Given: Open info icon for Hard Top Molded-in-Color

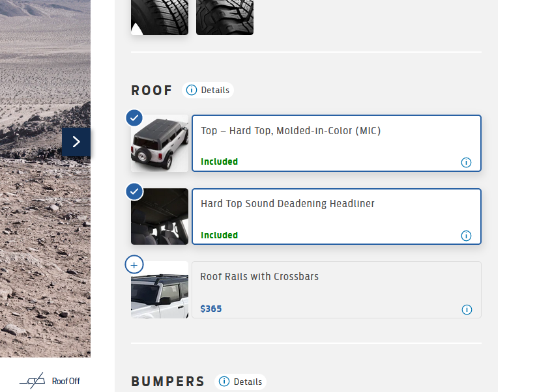Looking at the screenshot, I should [x=466, y=162].
